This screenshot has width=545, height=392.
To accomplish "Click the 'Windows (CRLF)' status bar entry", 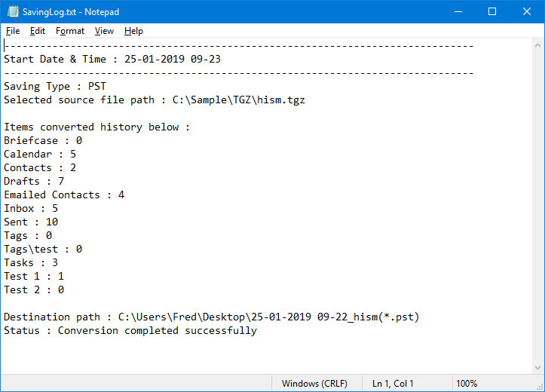I will 314,383.
